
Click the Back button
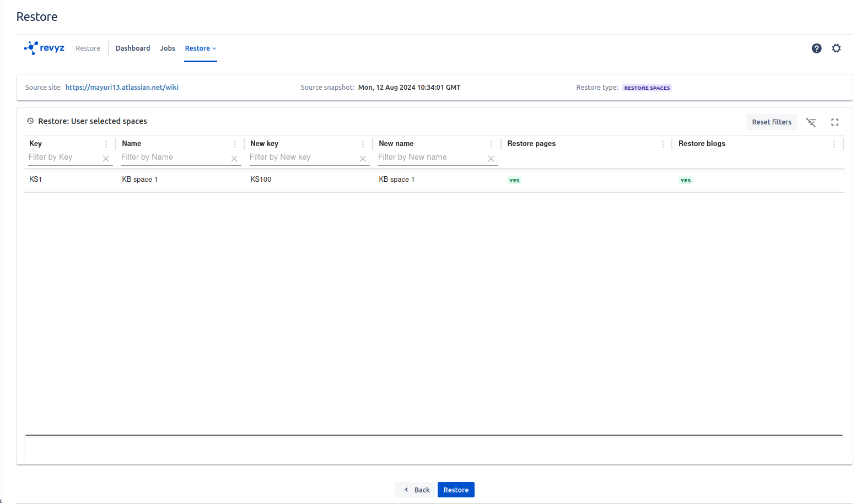(x=416, y=490)
